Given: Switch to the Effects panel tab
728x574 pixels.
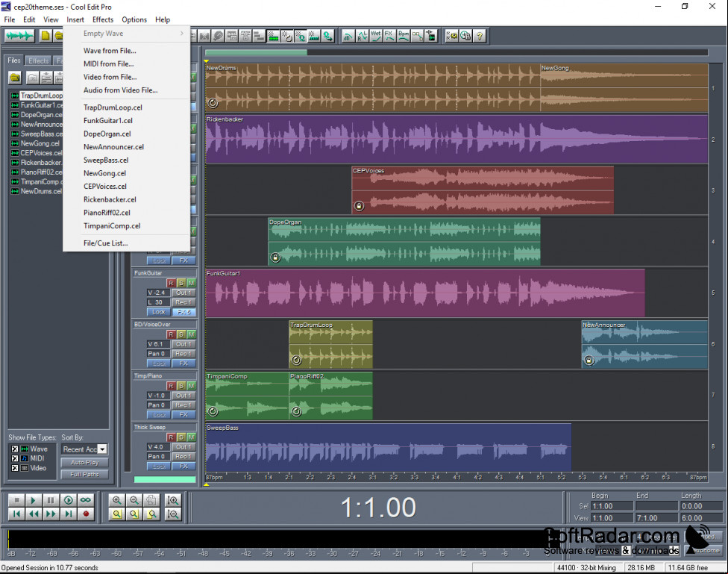Looking at the screenshot, I should pyautogui.click(x=38, y=61).
